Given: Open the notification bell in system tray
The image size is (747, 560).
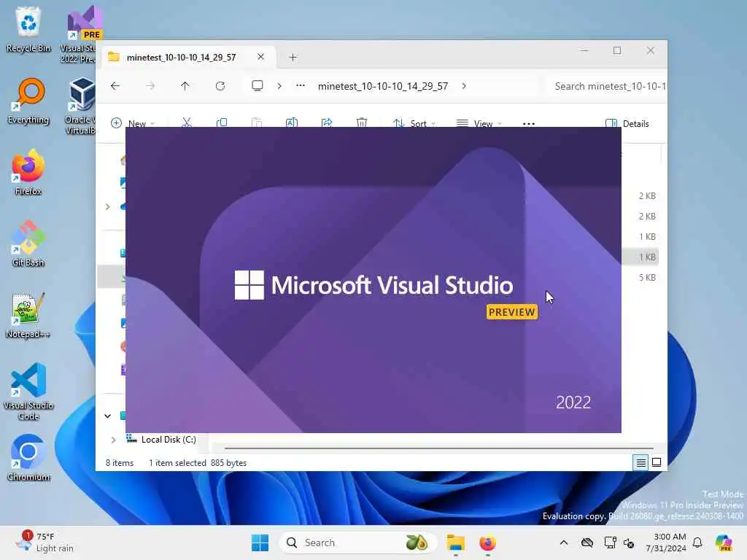Looking at the screenshot, I should 697,542.
